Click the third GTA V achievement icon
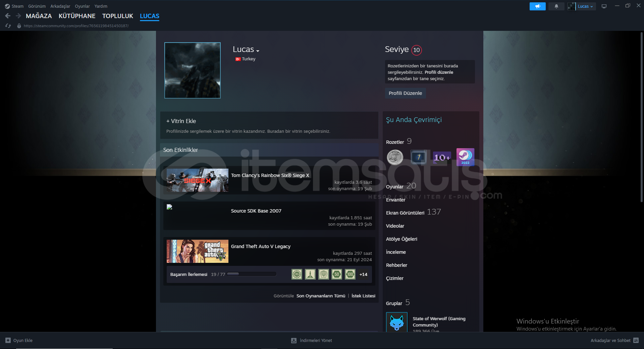Screen dimensions: 644x349 coord(324,274)
